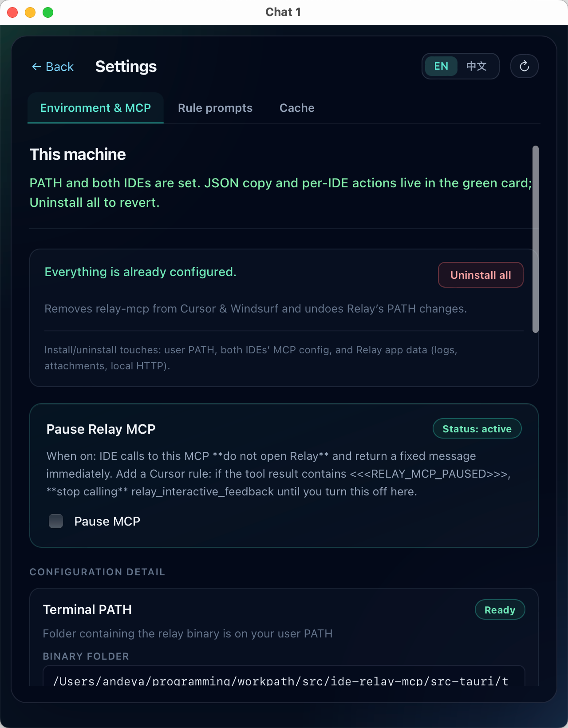The width and height of the screenshot is (568, 728).
Task: Click the green zoom button in the title bar
Action: [x=47, y=12]
